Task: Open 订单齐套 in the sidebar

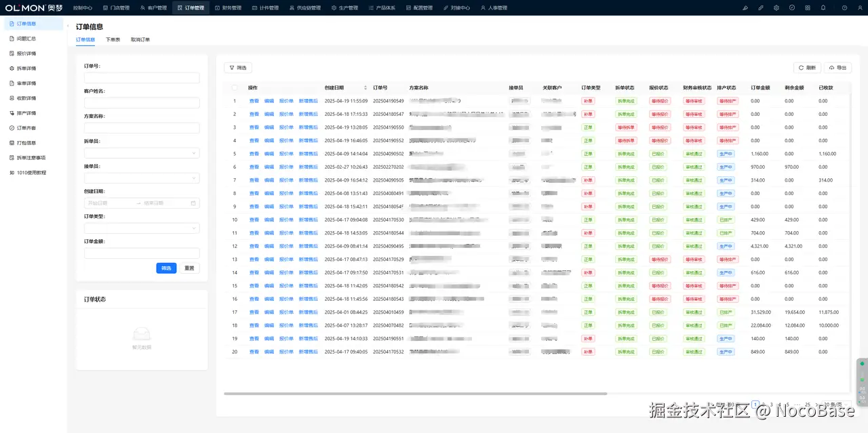Action: click(x=33, y=128)
